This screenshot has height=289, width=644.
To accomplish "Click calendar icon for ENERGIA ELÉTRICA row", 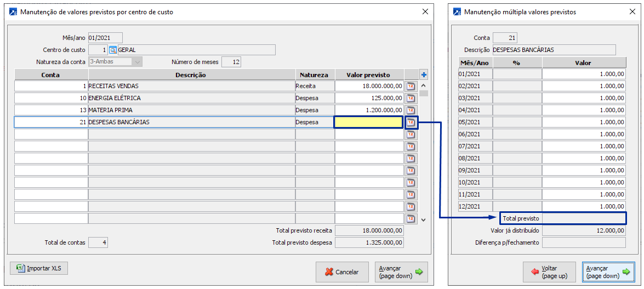I will point(411,98).
